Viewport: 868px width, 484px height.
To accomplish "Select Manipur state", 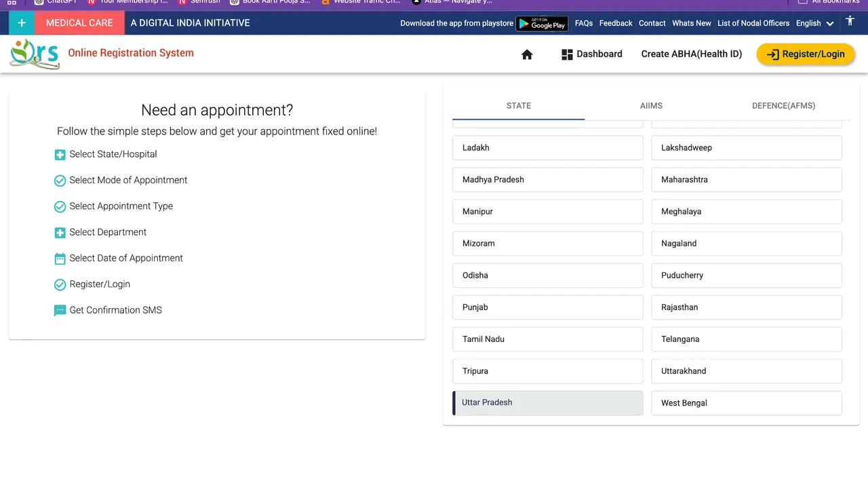I will pyautogui.click(x=548, y=212).
